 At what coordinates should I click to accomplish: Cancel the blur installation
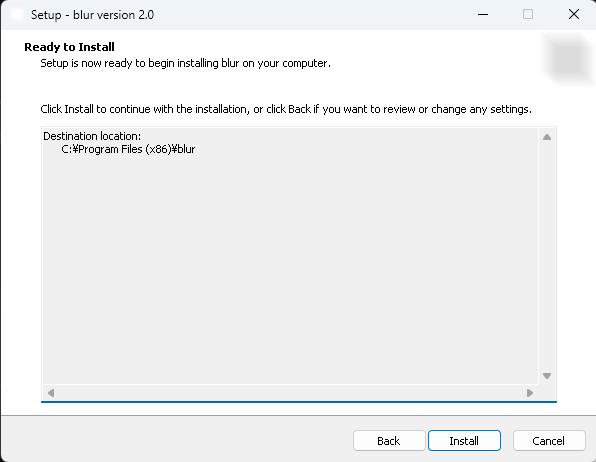(549, 440)
